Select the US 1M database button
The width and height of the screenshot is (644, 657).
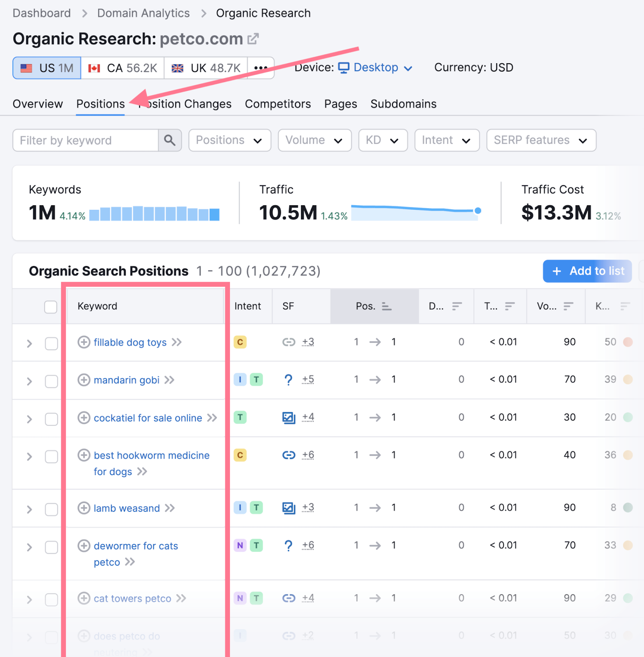(x=47, y=68)
